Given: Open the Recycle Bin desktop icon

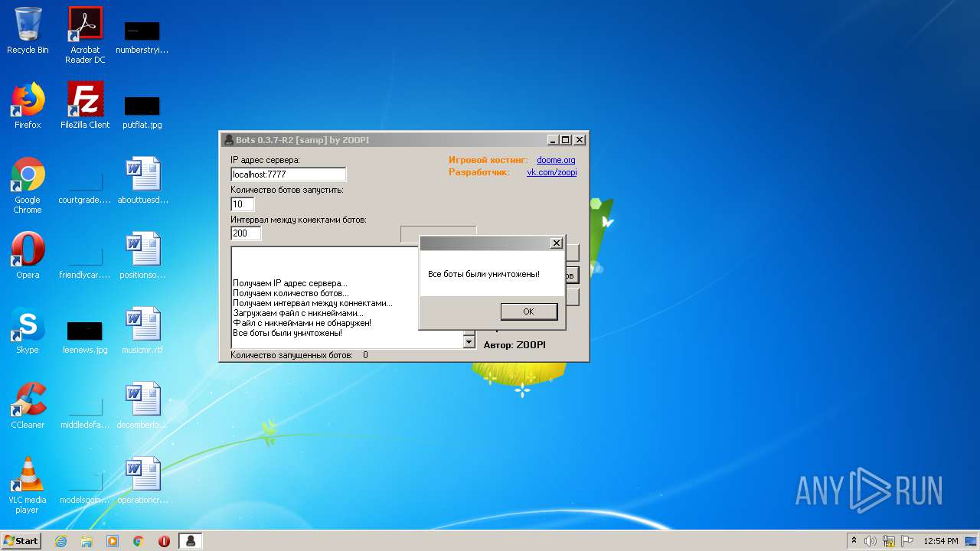Looking at the screenshot, I should pyautogui.click(x=28, y=31).
